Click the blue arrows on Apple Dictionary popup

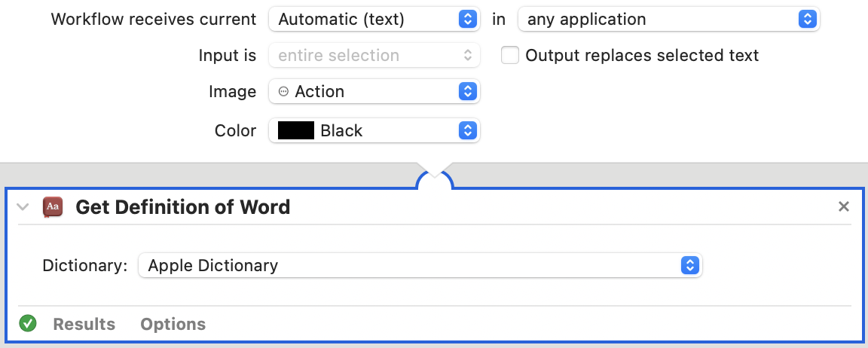(689, 266)
